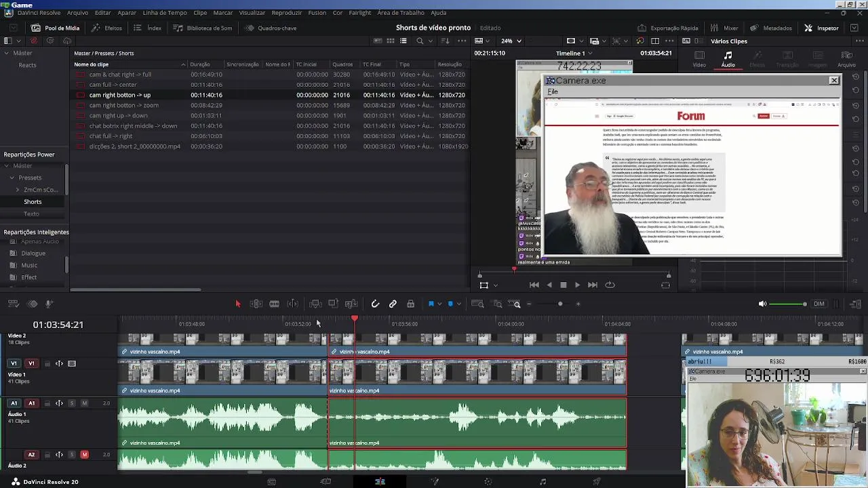Open the Efeitos panel
Image resolution: width=868 pixels, height=488 pixels.
click(107, 28)
